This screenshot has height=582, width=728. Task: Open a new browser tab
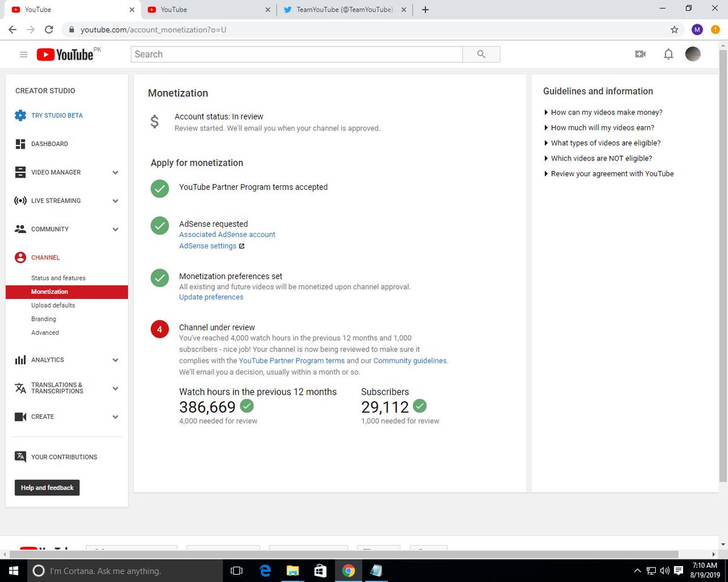[425, 10]
